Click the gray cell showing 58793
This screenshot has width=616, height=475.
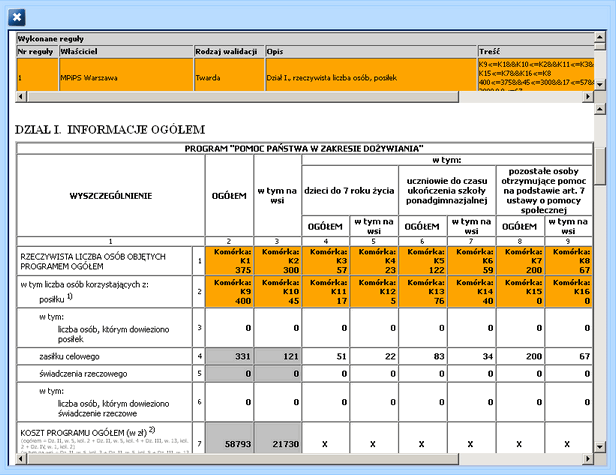229,440
